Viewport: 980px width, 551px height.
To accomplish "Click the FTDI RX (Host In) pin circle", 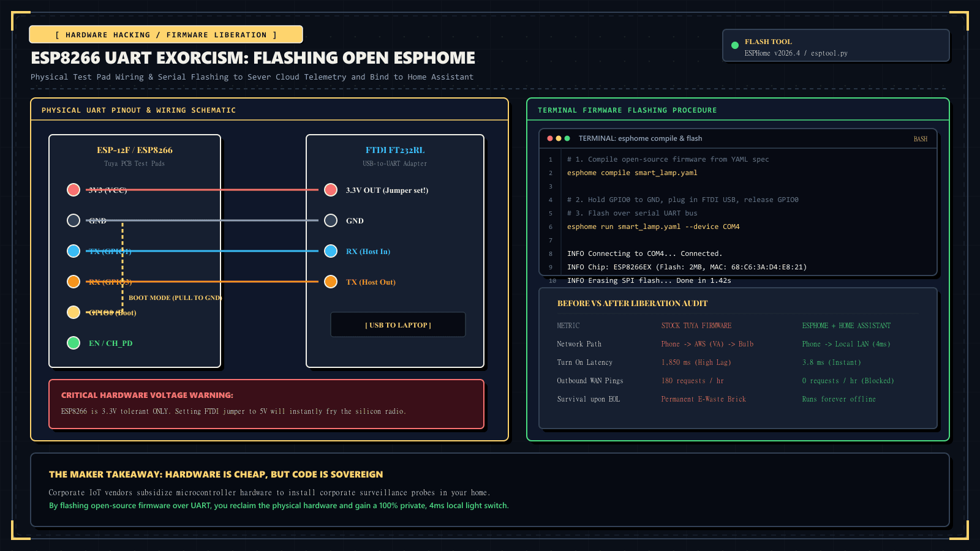I will point(331,251).
